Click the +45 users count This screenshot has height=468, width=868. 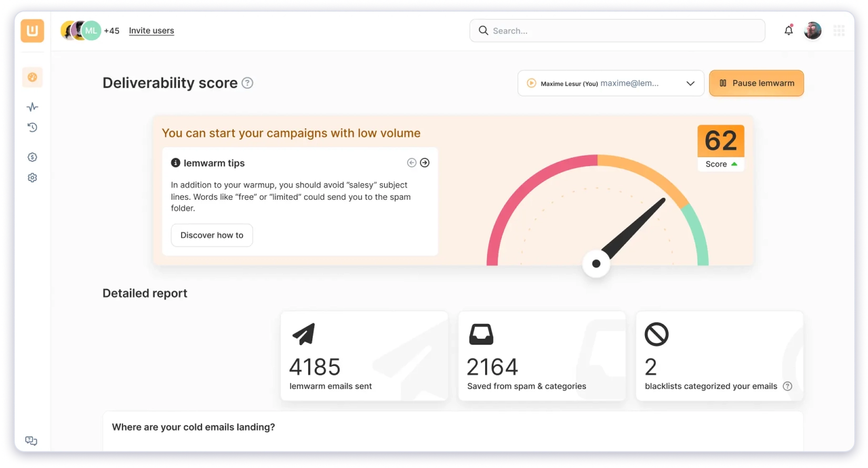(x=112, y=30)
